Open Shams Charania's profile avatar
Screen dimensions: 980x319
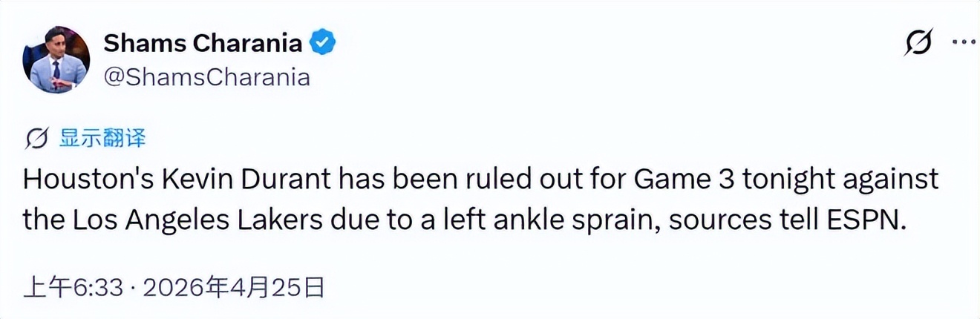pos(56,59)
